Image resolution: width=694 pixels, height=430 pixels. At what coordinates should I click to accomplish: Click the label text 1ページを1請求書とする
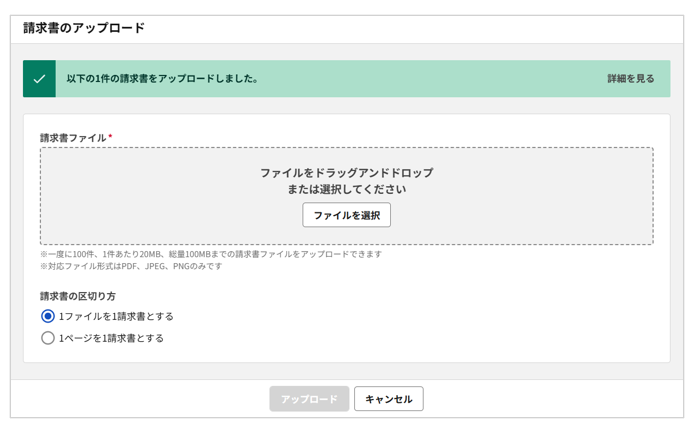[111, 338]
